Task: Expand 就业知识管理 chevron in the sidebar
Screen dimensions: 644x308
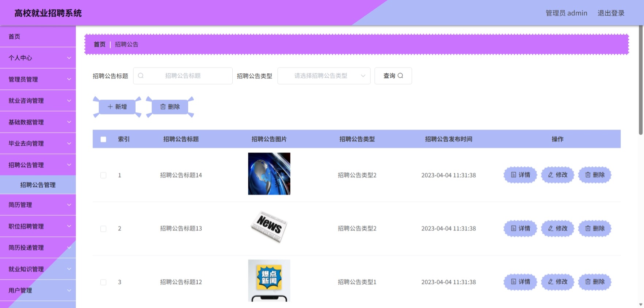Action: [69, 269]
